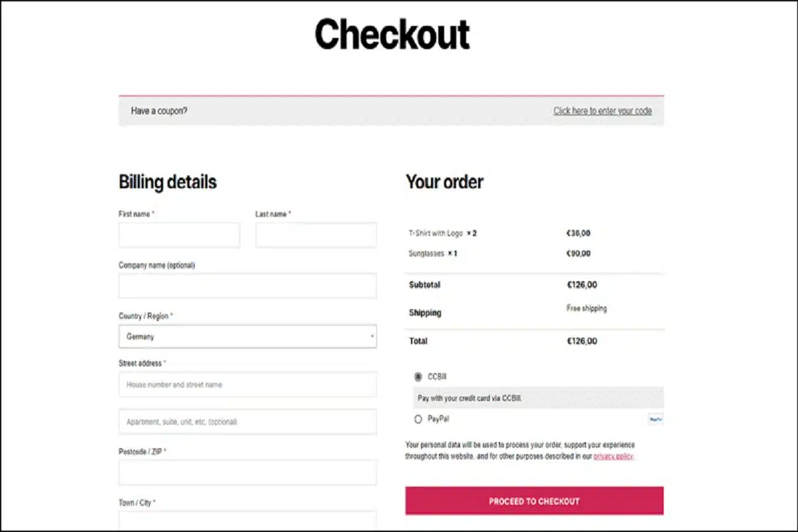The height and width of the screenshot is (532, 798).
Task: Choose PayPal as the payment method
Action: coord(418,418)
